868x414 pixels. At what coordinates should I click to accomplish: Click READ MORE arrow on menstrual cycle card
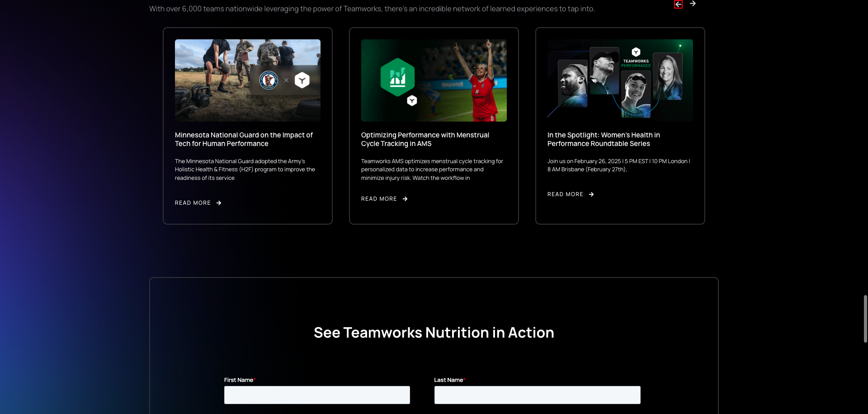pos(405,199)
